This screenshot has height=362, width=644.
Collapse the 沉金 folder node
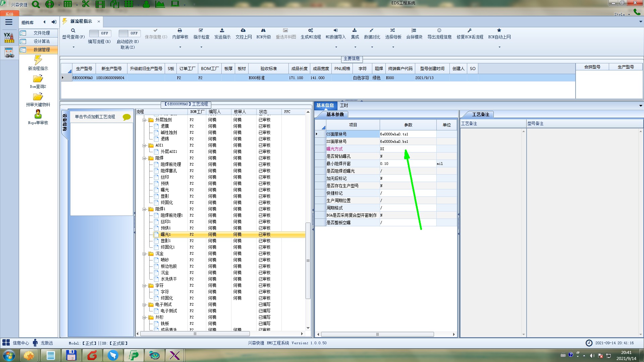click(x=144, y=254)
